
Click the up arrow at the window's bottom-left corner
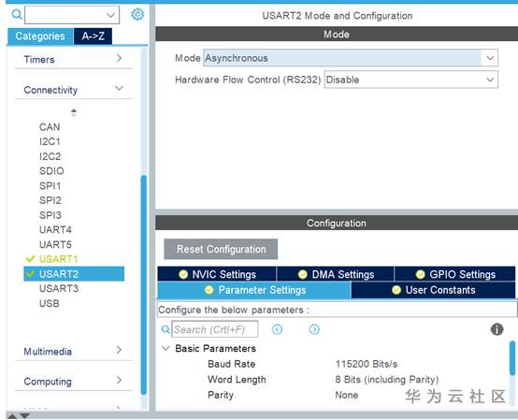coord(11,415)
